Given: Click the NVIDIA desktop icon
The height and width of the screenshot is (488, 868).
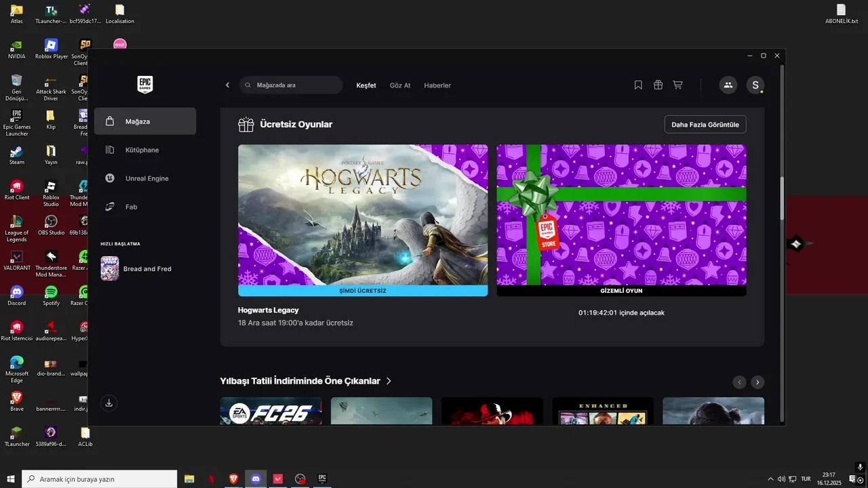Looking at the screenshot, I should point(17,49).
